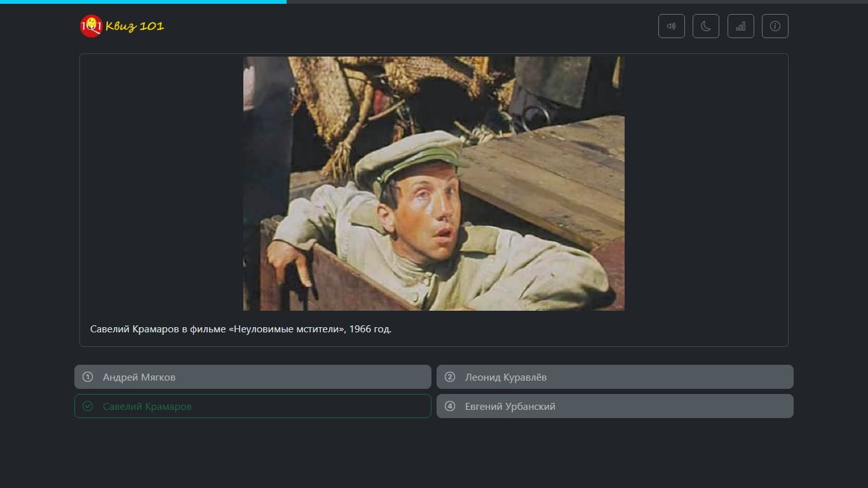Open info with the circled i icon
Screen dimensions: 868x488
775,26
